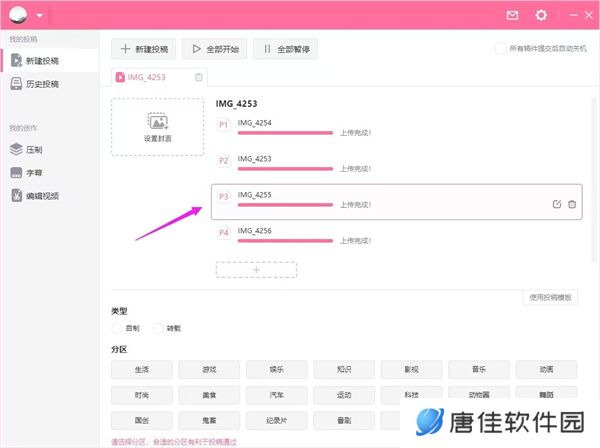Click 上传完成 status of IMG_4253 part
This screenshot has height=448, width=600.
[355, 169]
